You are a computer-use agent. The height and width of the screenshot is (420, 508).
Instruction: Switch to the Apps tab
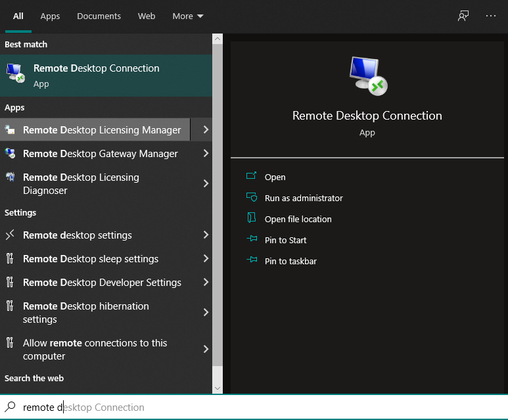click(50, 16)
